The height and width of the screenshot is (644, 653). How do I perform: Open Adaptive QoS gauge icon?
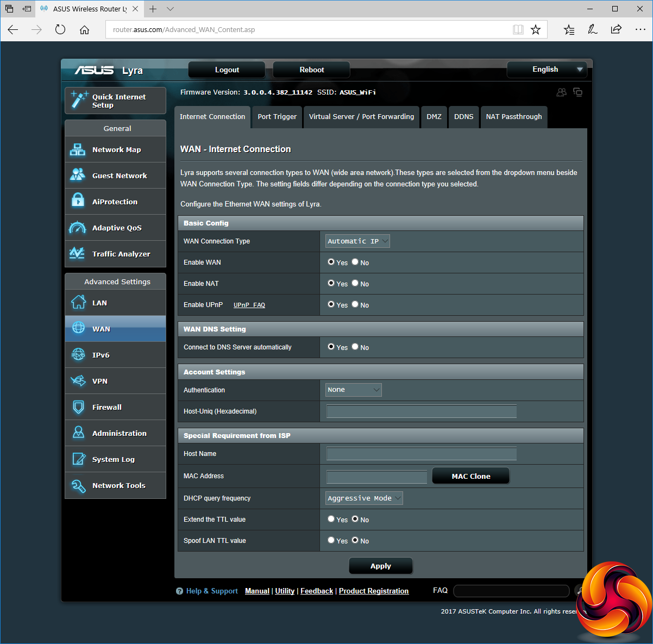pyautogui.click(x=78, y=228)
